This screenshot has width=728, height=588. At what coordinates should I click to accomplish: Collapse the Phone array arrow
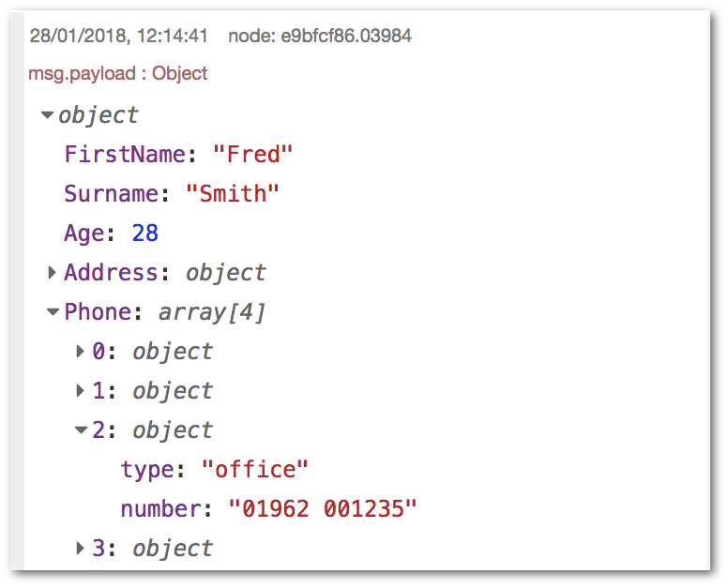(53, 312)
